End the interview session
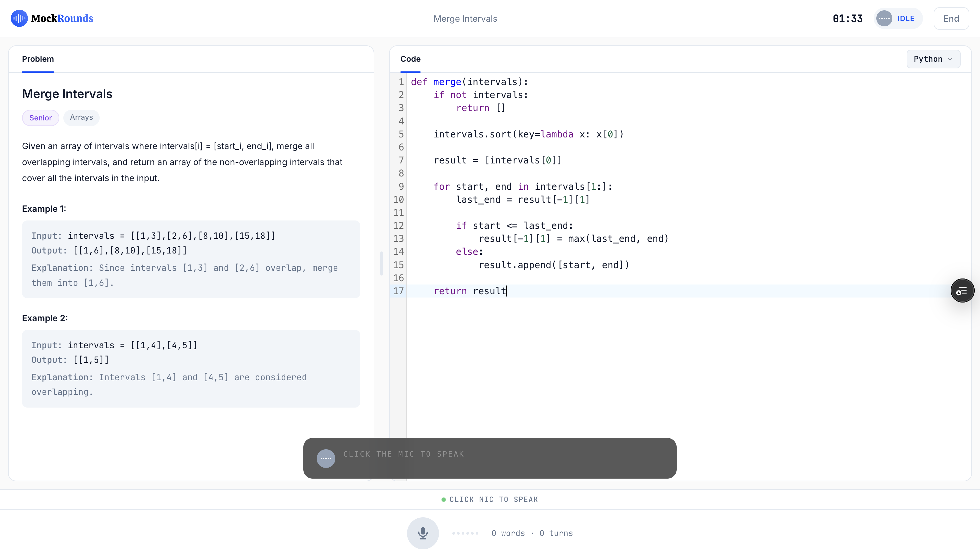Image resolution: width=980 pixels, height=557 pixels. (951, 18)
